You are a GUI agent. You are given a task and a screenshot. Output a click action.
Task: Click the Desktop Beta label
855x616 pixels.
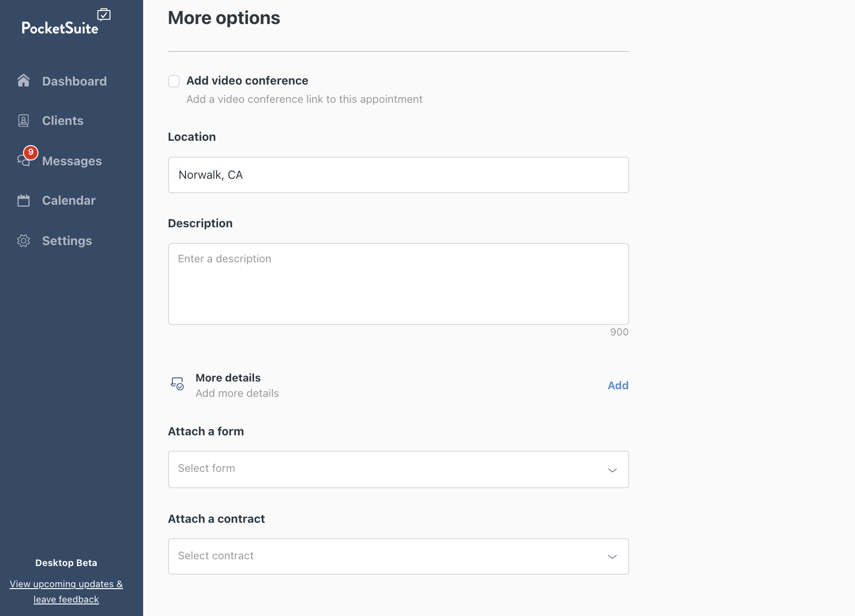66,563
